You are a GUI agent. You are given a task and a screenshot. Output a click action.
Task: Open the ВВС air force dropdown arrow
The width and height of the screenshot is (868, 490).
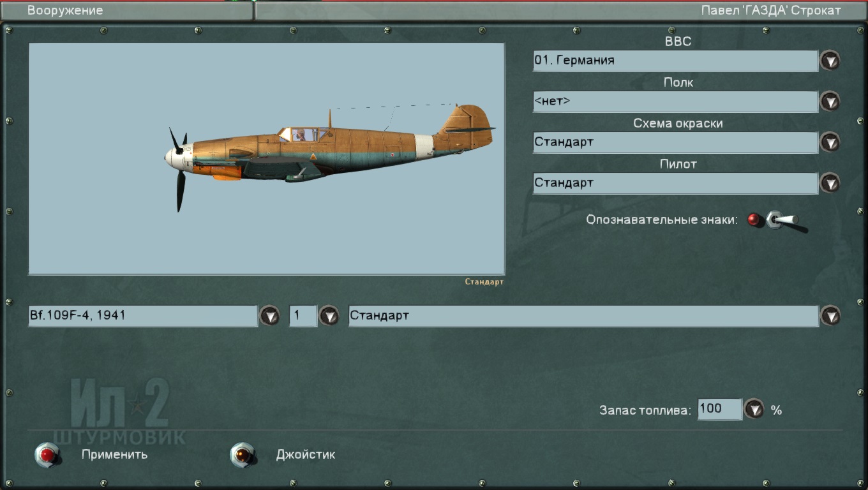[x=830, y=61]
